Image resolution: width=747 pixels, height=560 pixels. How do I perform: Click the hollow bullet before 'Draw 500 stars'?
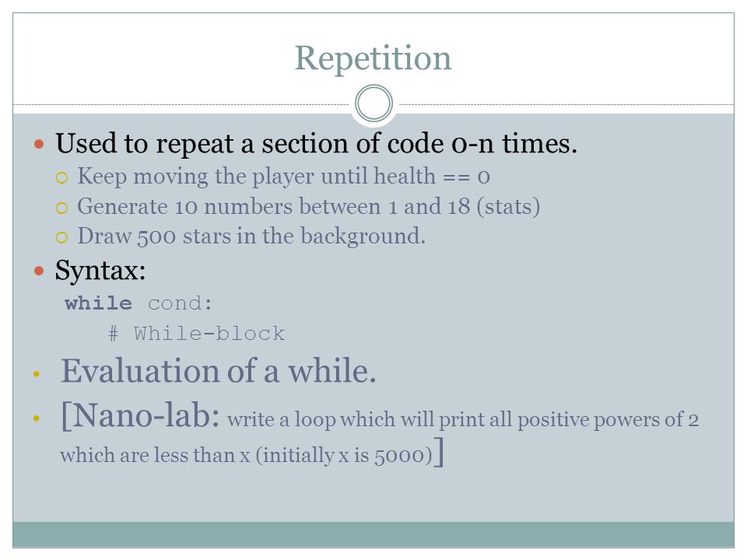point(62,238)
